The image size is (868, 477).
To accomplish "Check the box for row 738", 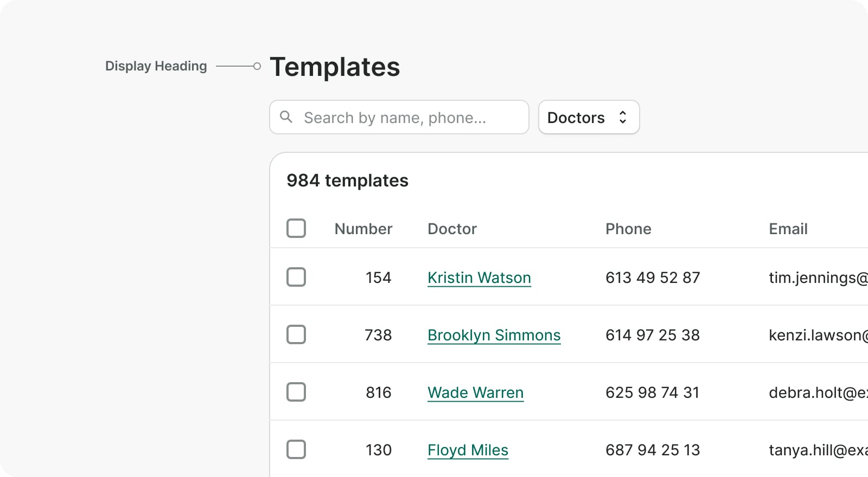I will tap(296, 334).
